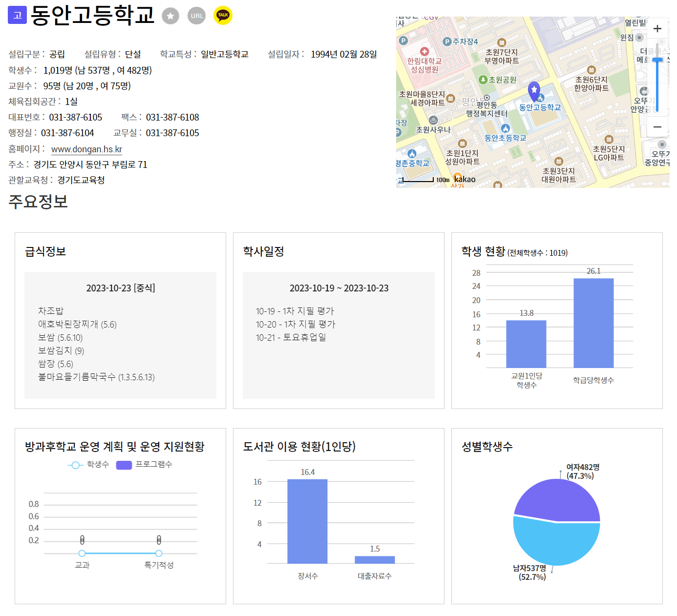Click the 동안초등학교 school map icon
Viewport: 677px width, 616px height.
click(505, 128)
